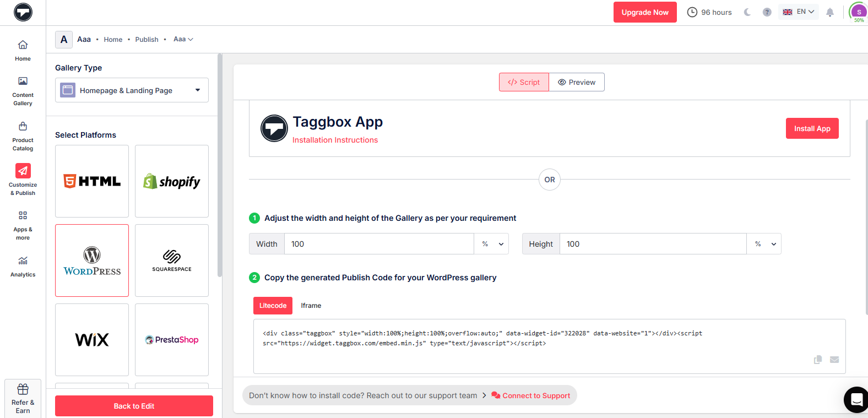
Task: Open the Home sidebar section
Action: click(23, 50)
